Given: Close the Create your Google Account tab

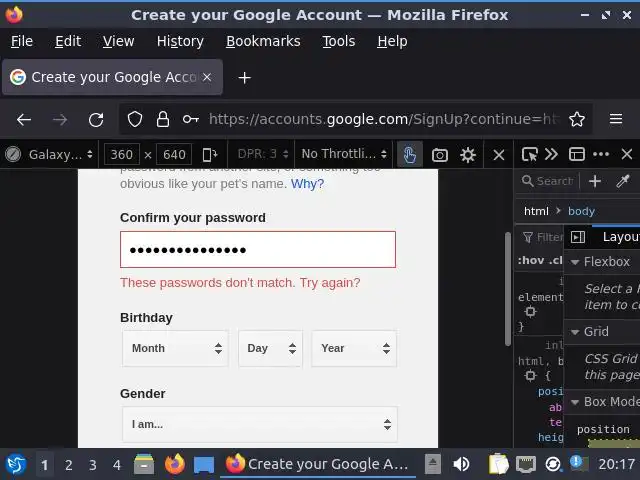Looking at the screenshot, I should [207, 77].
